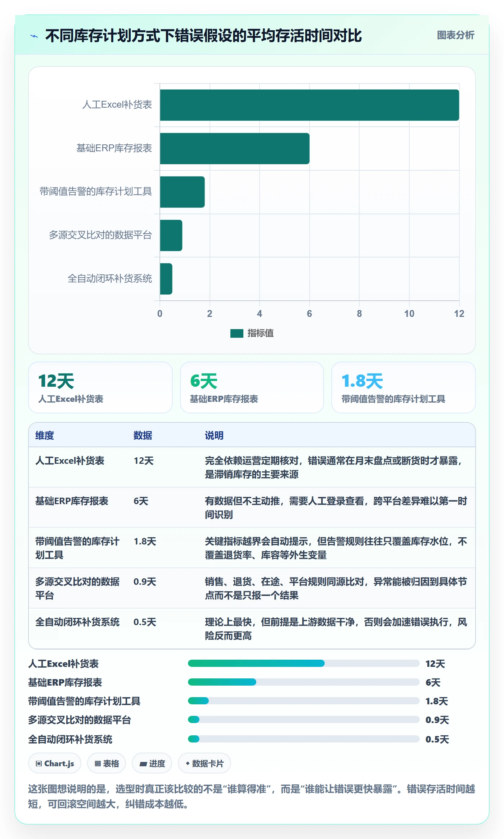Screen dimensions: 504x839
Task: Click the description starting 有数据但不主动推
Action: (x=336, y=508)
